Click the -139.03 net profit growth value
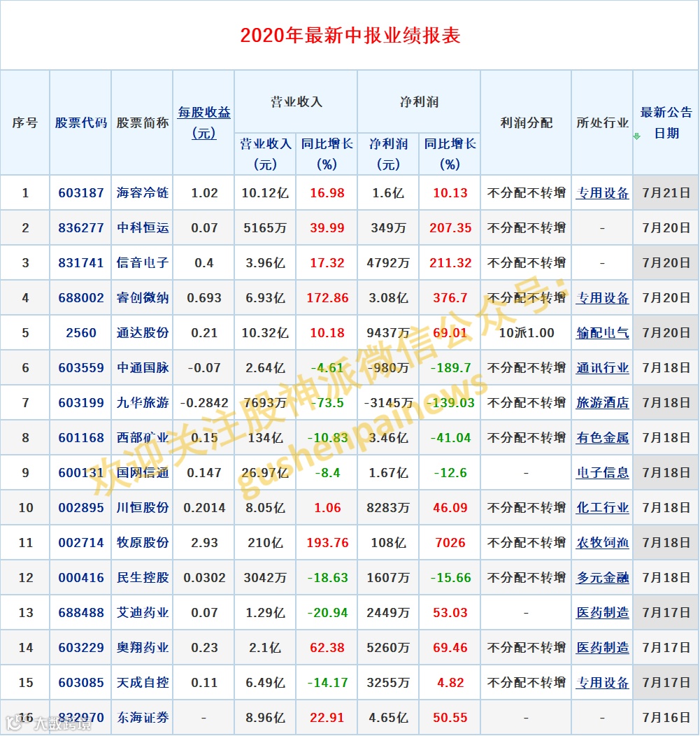The image size is (700, 736). pos(450,403)
